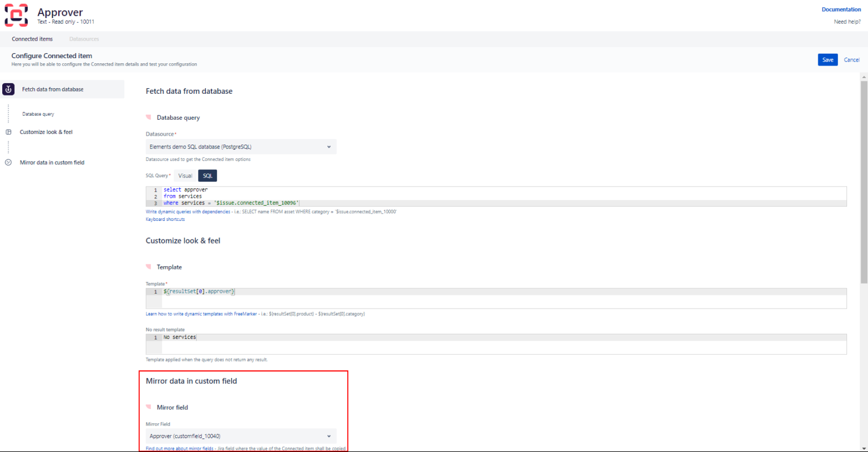868x452 pixels.
Task: Switch to the Visual query builder mode
Action: [x=184, y=175]
